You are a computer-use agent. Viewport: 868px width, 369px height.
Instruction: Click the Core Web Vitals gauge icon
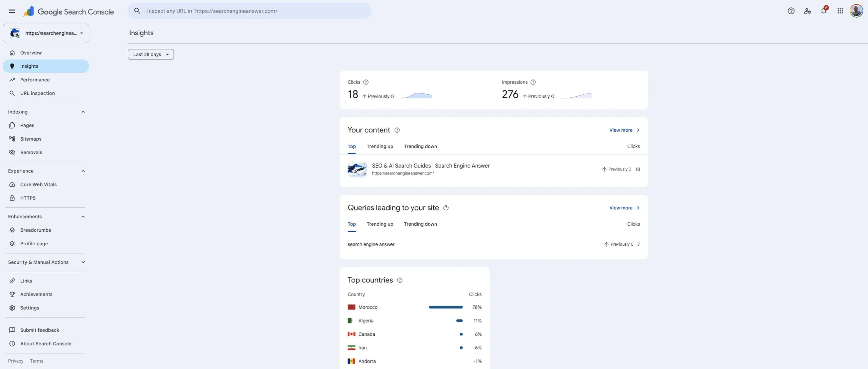(12, 185)
